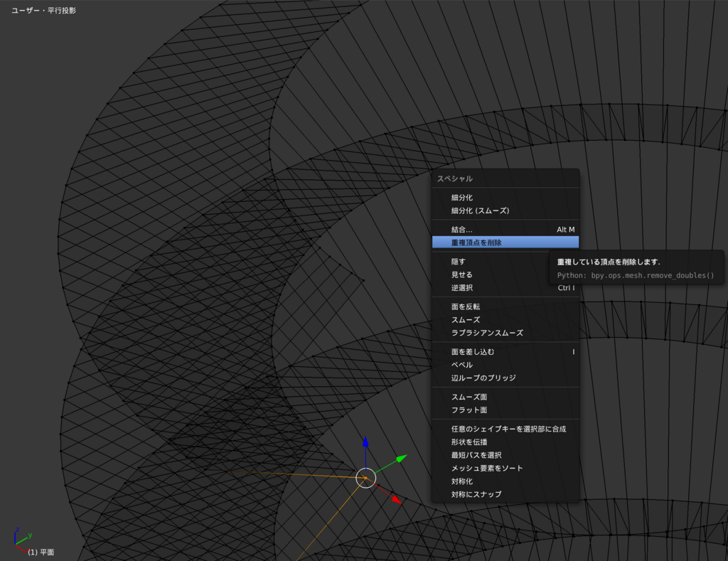Choose 形状を伝播 entry
The width and height of the screenshot is (728, 561).
(505, 442)
